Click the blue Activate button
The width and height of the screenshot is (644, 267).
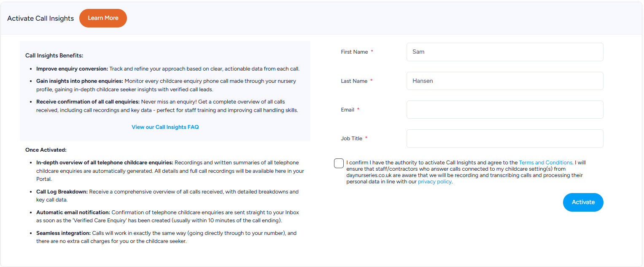tap(583, 202)
